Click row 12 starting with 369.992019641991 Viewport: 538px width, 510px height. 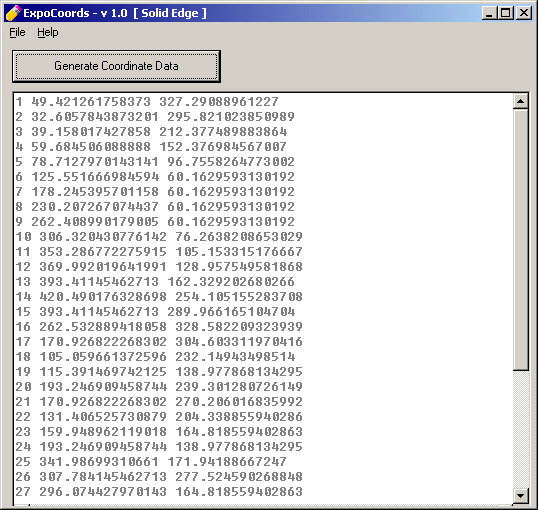159,267
